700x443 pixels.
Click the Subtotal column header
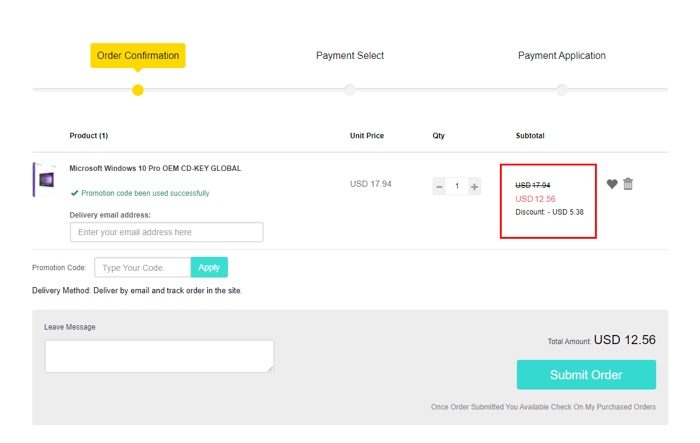click(530, 135)
